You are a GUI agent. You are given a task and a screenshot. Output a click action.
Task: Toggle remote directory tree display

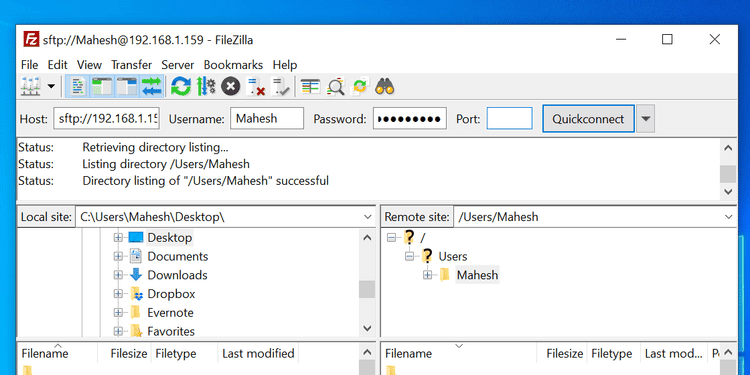pos(127,87)
